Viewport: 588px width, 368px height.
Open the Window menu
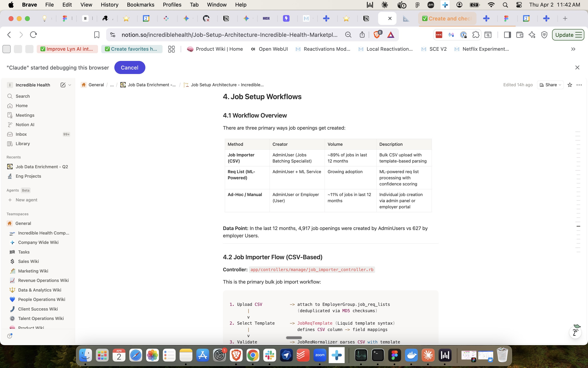(217, 5)
